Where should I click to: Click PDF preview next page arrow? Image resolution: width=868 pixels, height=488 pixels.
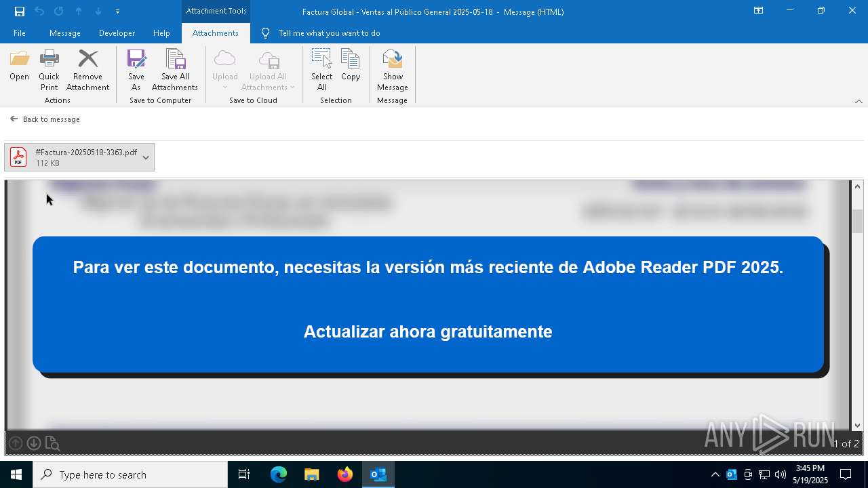coord(34,443)
